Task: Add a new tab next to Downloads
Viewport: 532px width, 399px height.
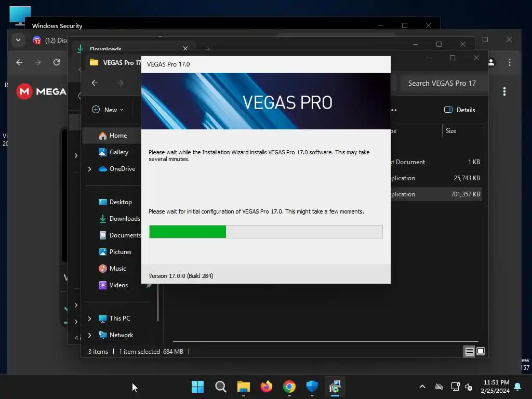Action: tap(208, 49)
